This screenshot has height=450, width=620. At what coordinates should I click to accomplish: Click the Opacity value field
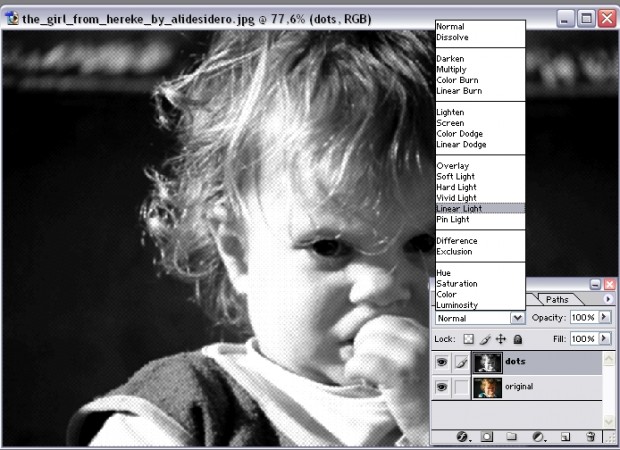pyautogui.click(x=583, y=318)
